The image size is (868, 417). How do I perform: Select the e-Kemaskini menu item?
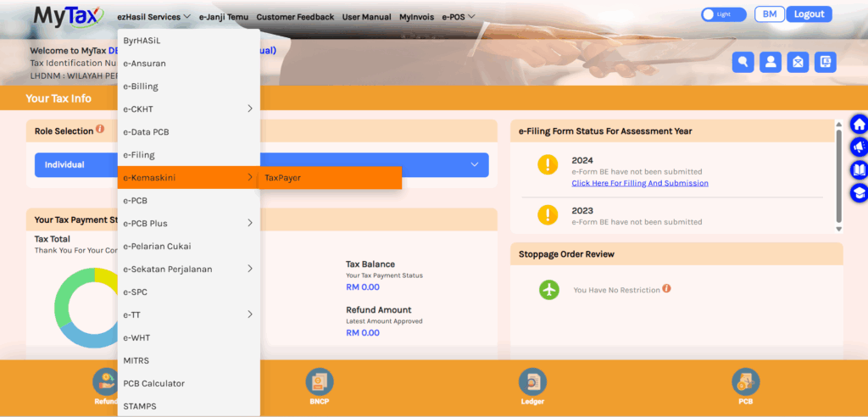click(188, 177)
